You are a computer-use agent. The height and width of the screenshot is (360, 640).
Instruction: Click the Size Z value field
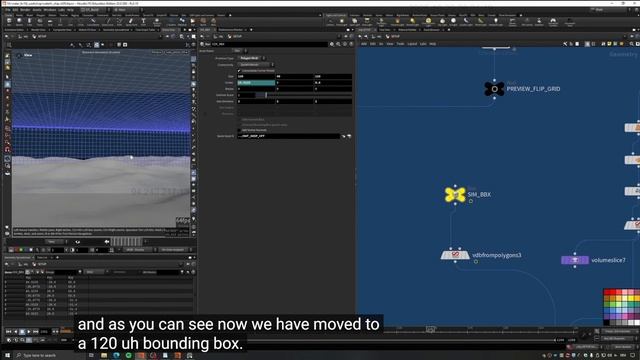(333, 76)
